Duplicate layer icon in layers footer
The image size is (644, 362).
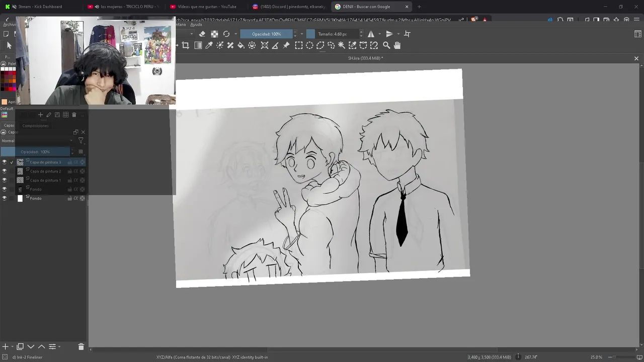[20, 346]
